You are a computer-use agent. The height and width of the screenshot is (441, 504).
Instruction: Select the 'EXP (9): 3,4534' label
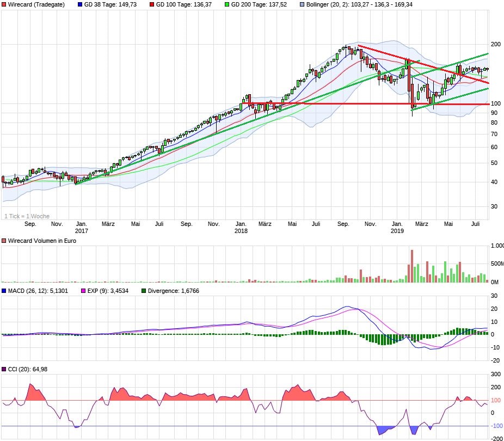click(108, 291)
